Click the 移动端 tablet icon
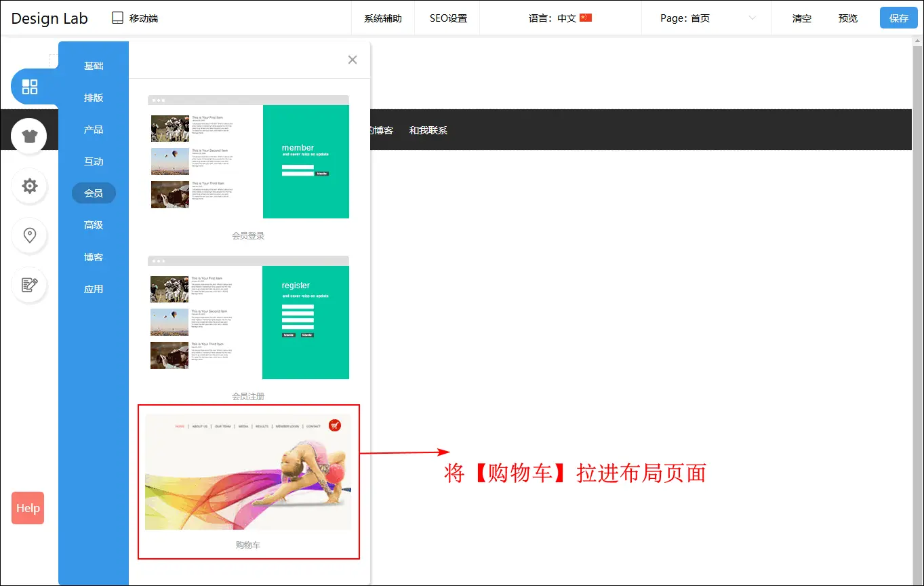924x586 pixels. [x=118, y=18]
